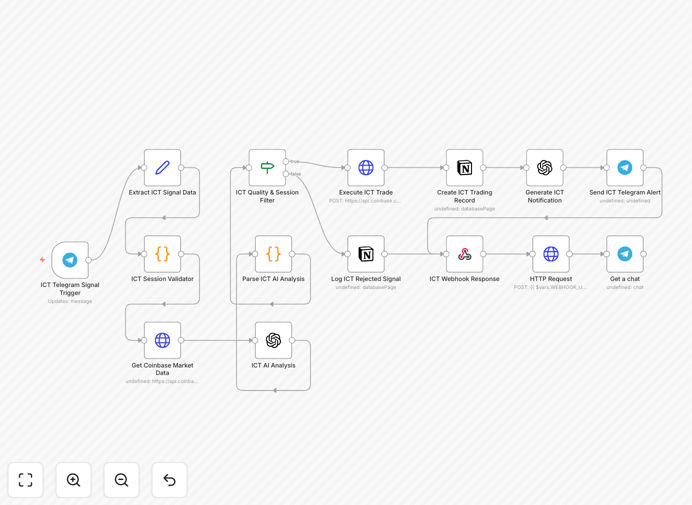Open Generate ICT Notification OpenAI node
The height and width of the screenshot is (505, 692).
coord(545,168)
